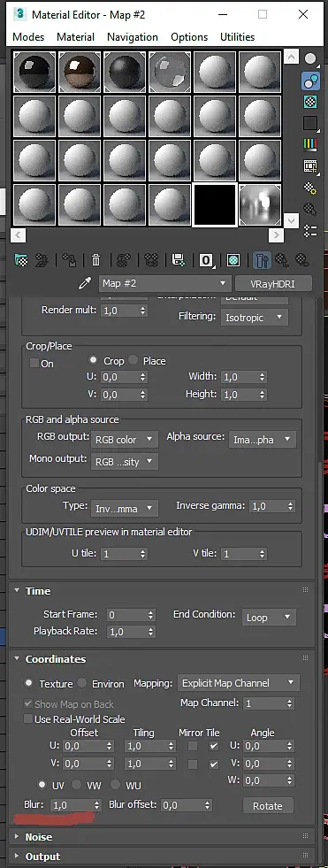This screenshot has width=328, height=868.
Task: Click the eyedropper pick material icon
Action: click(x=84, y=284)
